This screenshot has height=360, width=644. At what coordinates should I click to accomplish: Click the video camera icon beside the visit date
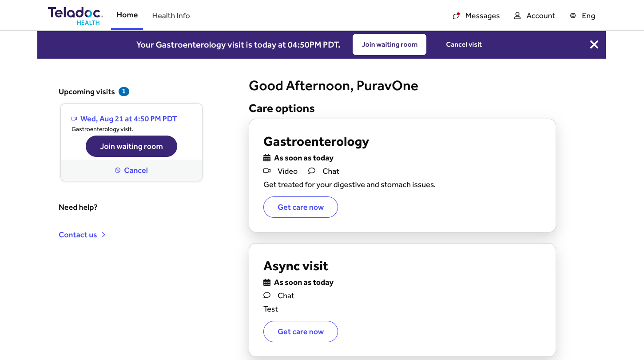[x=74, y=119]
